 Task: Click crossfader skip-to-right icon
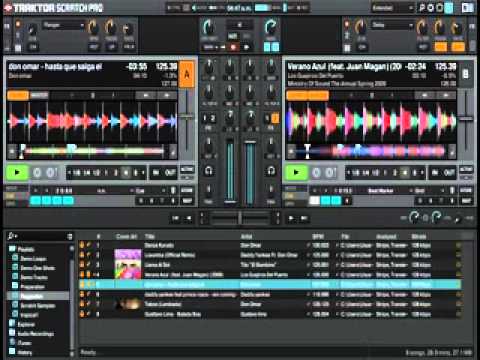tap(304, 219)
